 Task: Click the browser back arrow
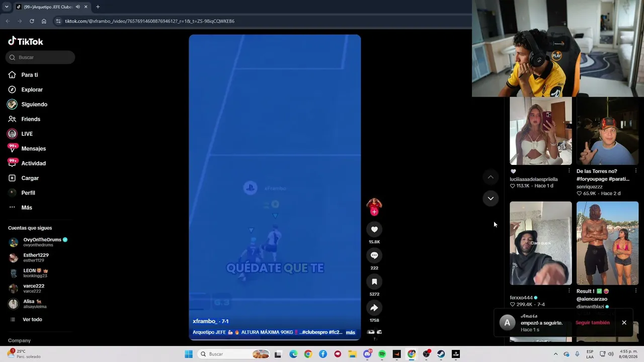[8, 21]
